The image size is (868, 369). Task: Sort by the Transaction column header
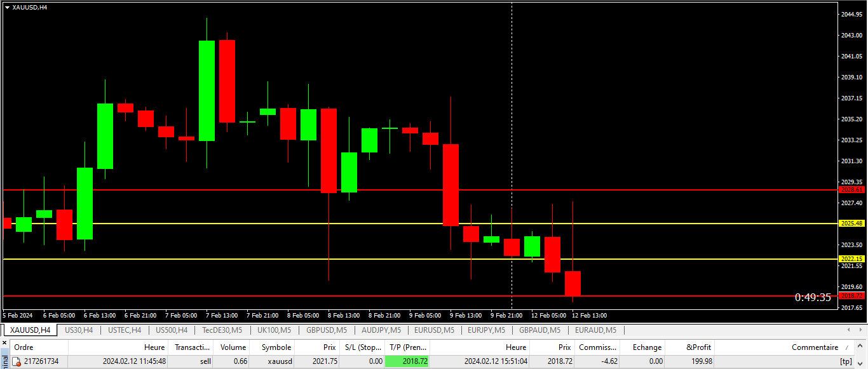tap(190, 347)
